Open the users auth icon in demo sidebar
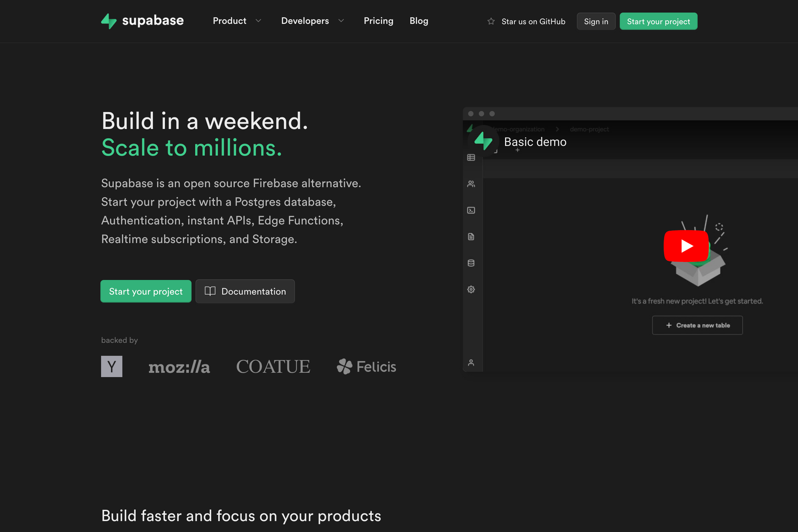This screenshot has width=798, height=532. [x=471, y=184]
